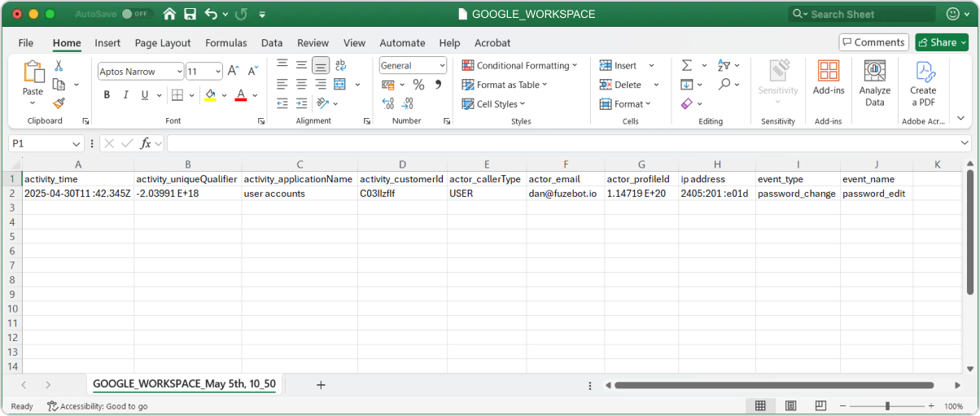Apply red Font Color swatch
Image resolution: width=980 pixels, height=416 pixels.
tap(241, 95)
